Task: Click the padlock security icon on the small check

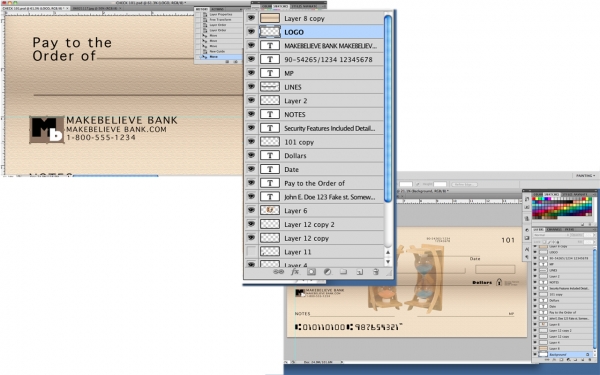Action: coord(499,282)
